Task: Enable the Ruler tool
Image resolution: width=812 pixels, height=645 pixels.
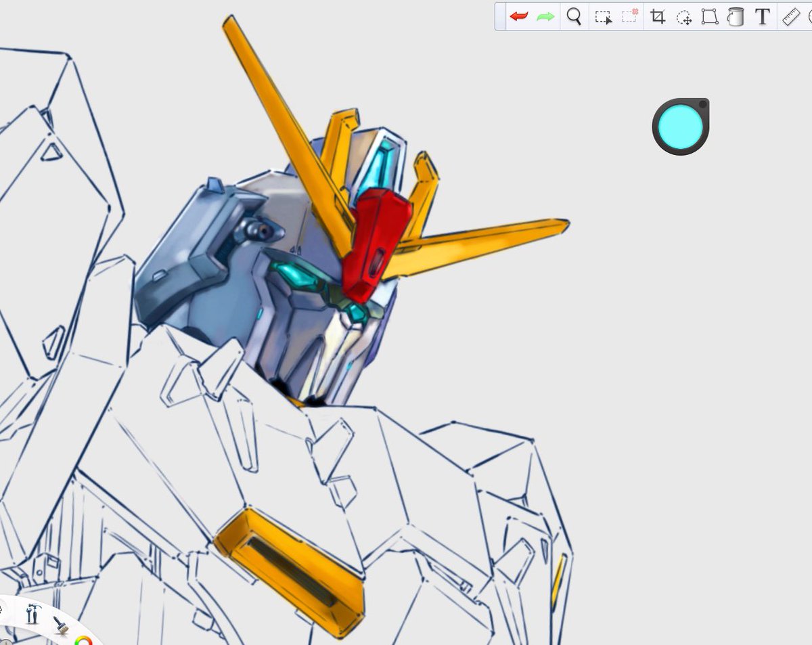Action: pyautogui.click(x=791, y=16)
